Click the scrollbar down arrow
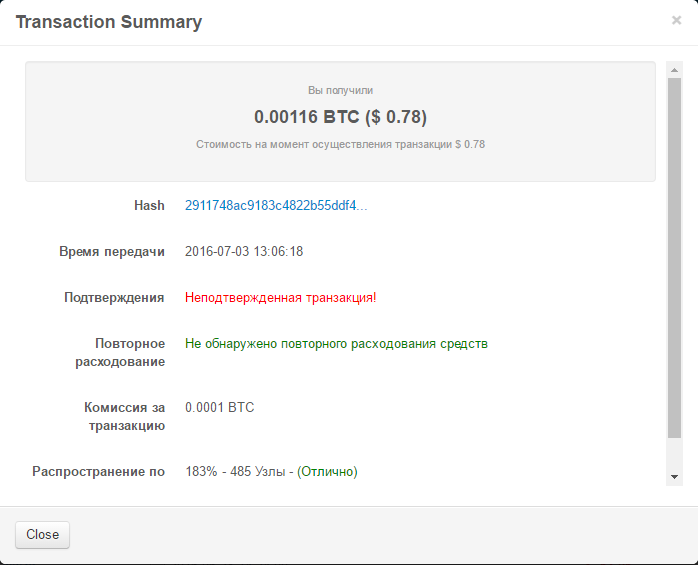Viewport: 698px width, 565px height. point(675,478)
